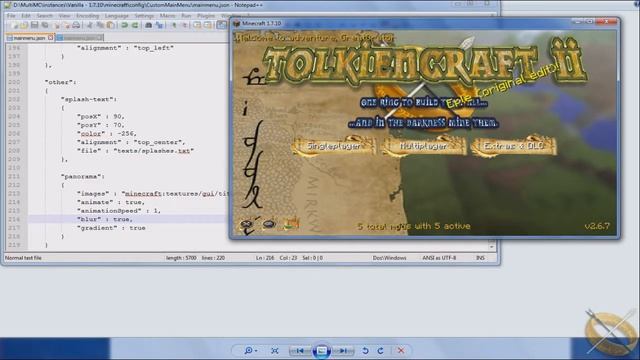The height and width of the screenshot is (360, 640).
Task: Click the synchronize vertical scrolling icon
Action: pos(198,25)
